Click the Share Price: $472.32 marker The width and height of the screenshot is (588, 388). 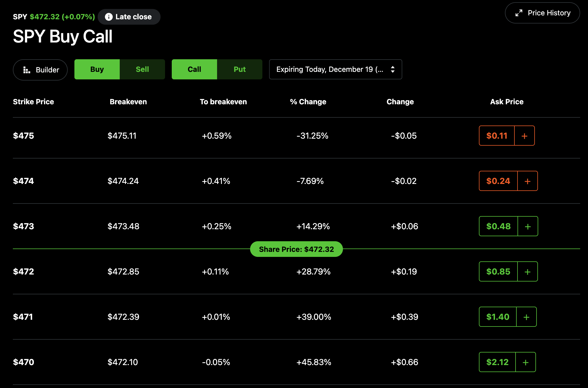coord(296,249)
